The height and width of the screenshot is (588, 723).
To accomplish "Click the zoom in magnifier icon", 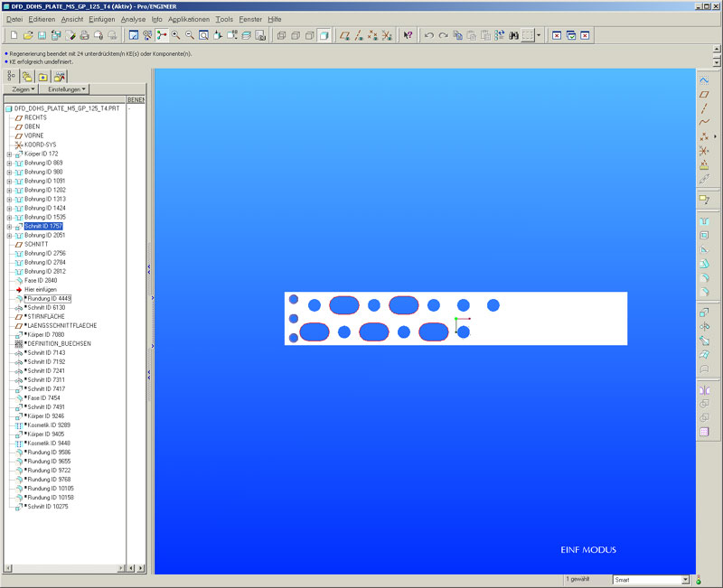I will 175,35.
